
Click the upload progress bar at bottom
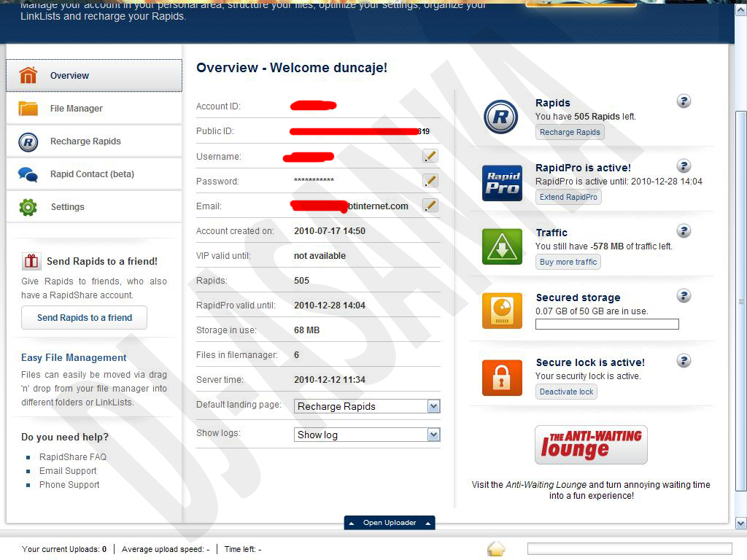click(630, 548)
